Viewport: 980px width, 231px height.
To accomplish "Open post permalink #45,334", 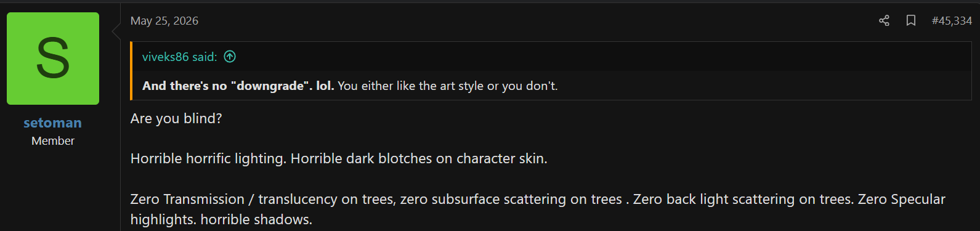I will 952,21.
